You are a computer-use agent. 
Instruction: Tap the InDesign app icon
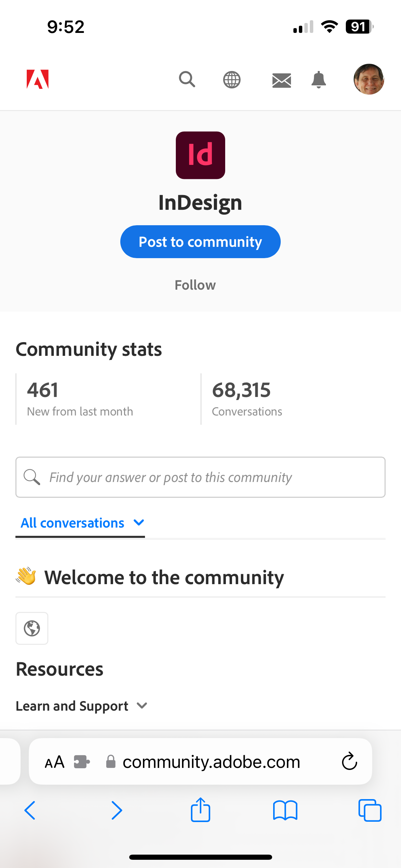point(200,155)
